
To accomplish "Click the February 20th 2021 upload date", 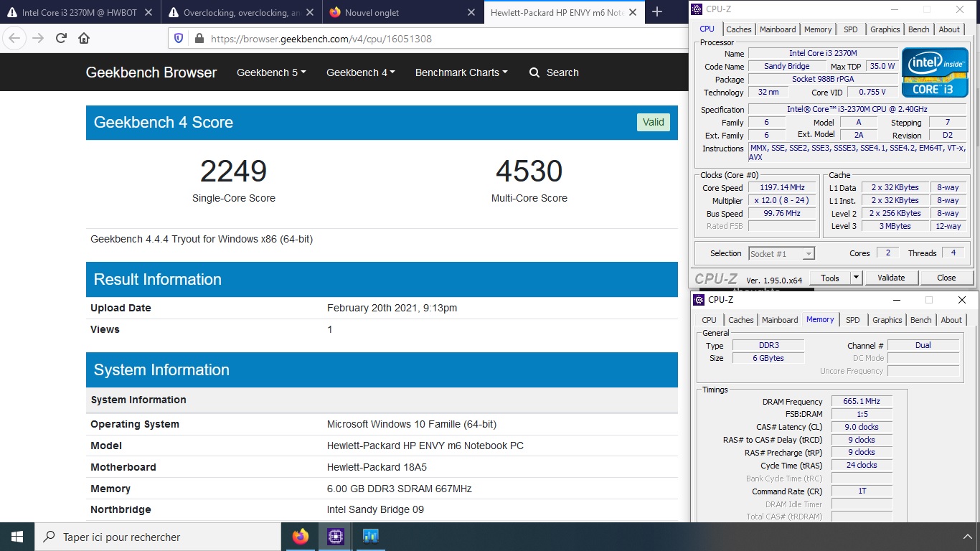I will [392, 308].
